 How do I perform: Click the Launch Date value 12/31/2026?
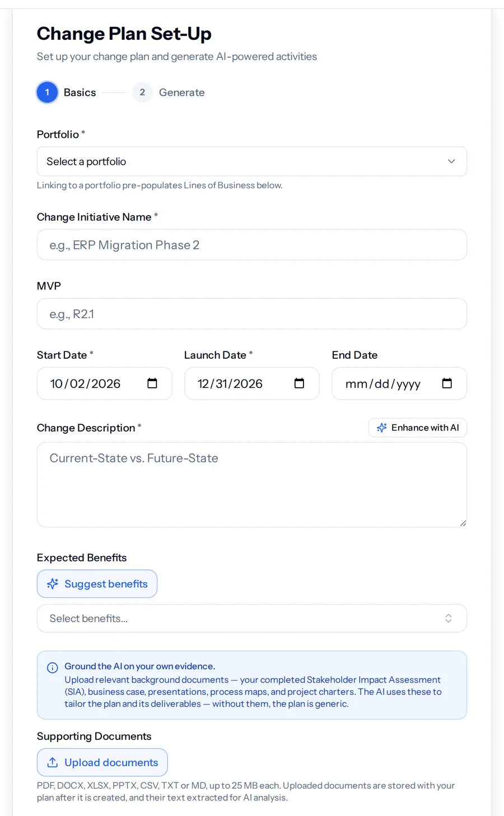pos(230,384)
